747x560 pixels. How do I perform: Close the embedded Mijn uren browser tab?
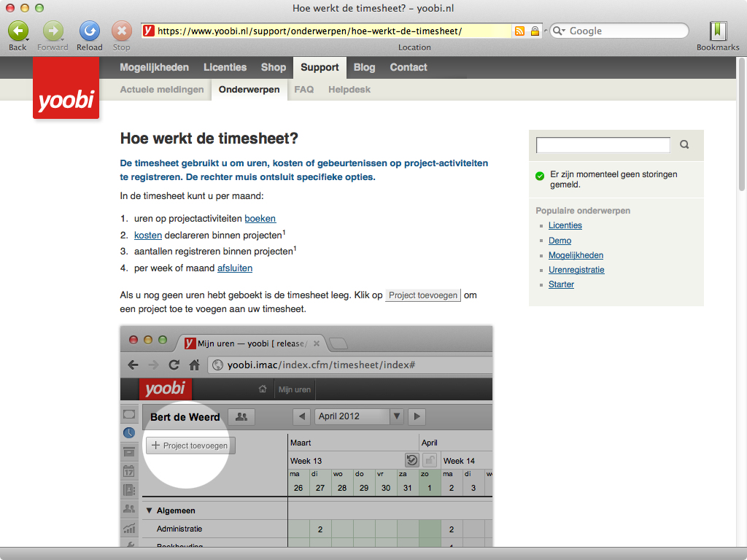coord(317,343)
